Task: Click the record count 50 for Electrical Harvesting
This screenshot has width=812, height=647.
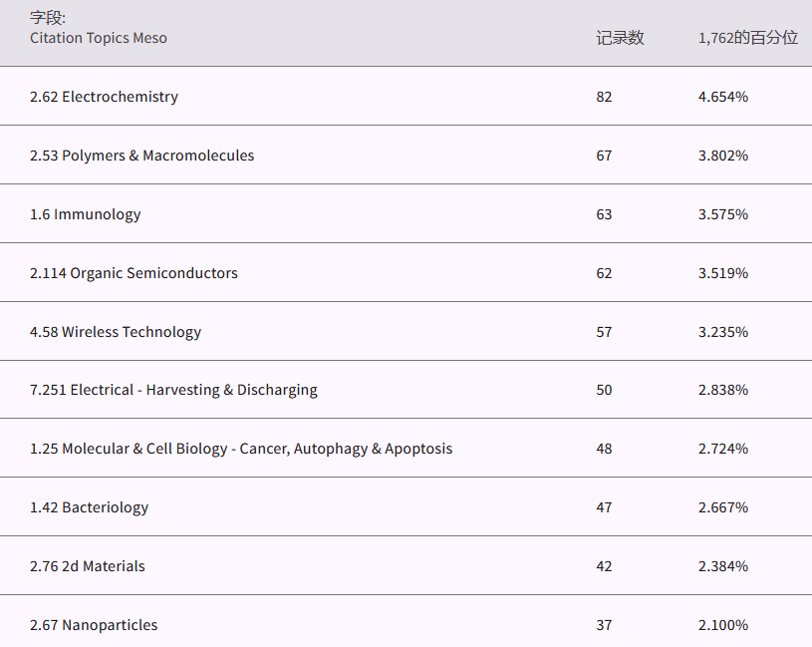Action: coord(604,390)
